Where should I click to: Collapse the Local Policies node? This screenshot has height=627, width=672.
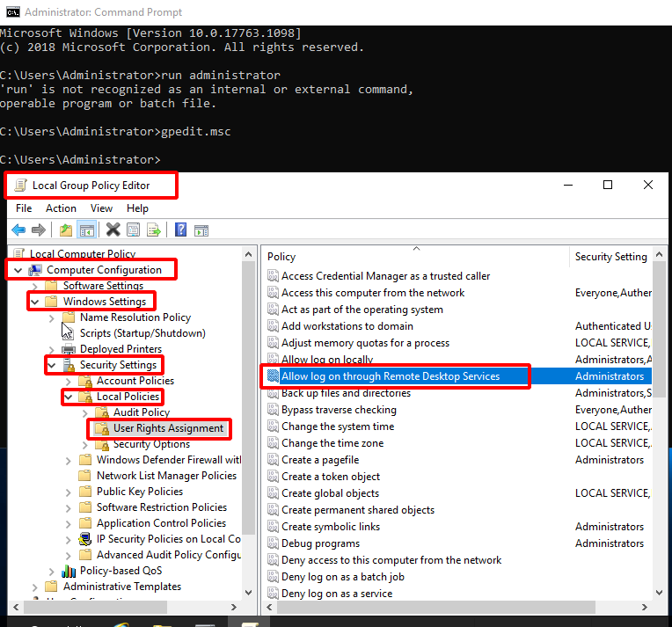point(68,397)
